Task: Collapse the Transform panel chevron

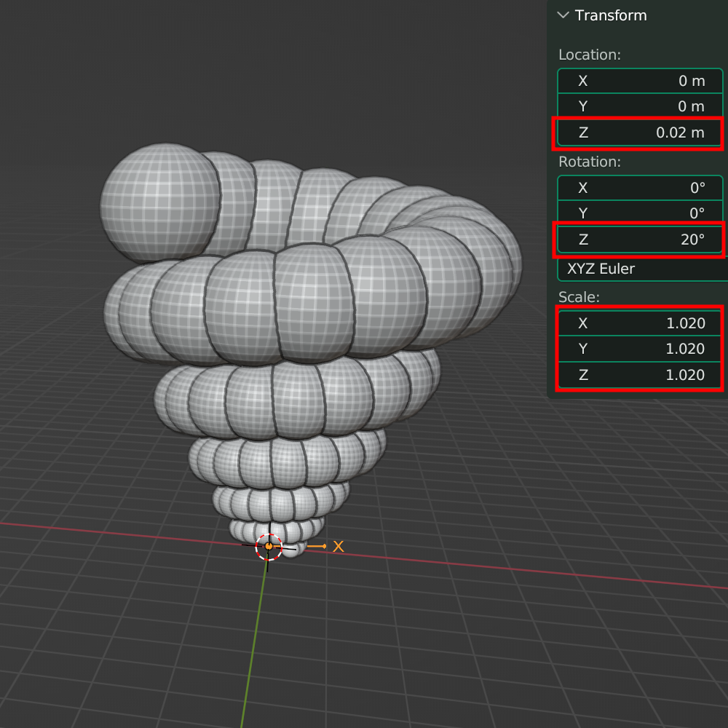Action: click(563, 15)
